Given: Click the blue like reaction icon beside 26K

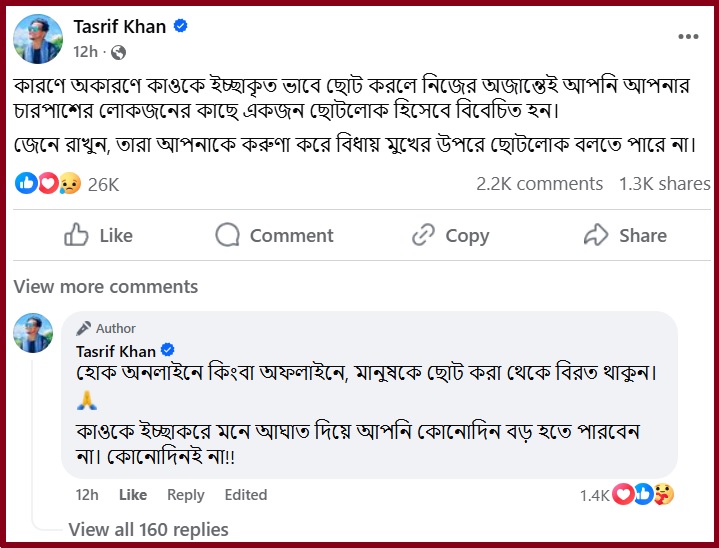Looking at the screenshot, I should [x=26, y=183].
